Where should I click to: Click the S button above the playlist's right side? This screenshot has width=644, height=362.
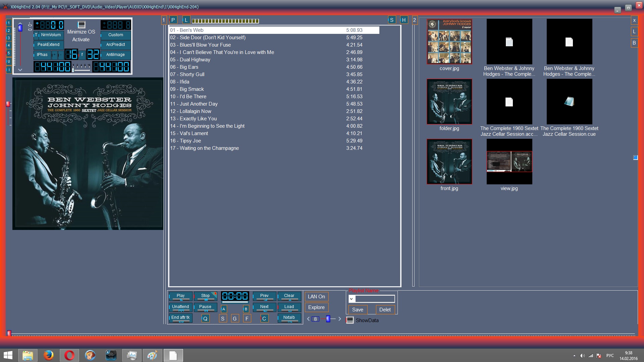[x=391, y=20]
